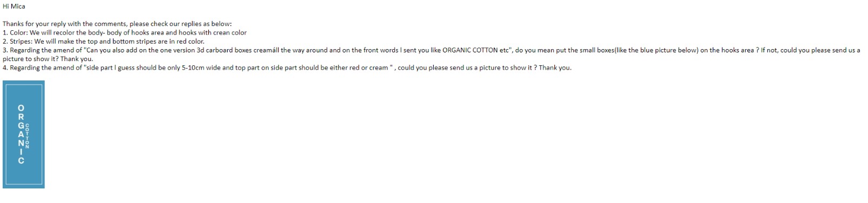Click the 'Hi Mica' greeting line
The height and width of the screenshot is (203, 868).
[14, 6]
